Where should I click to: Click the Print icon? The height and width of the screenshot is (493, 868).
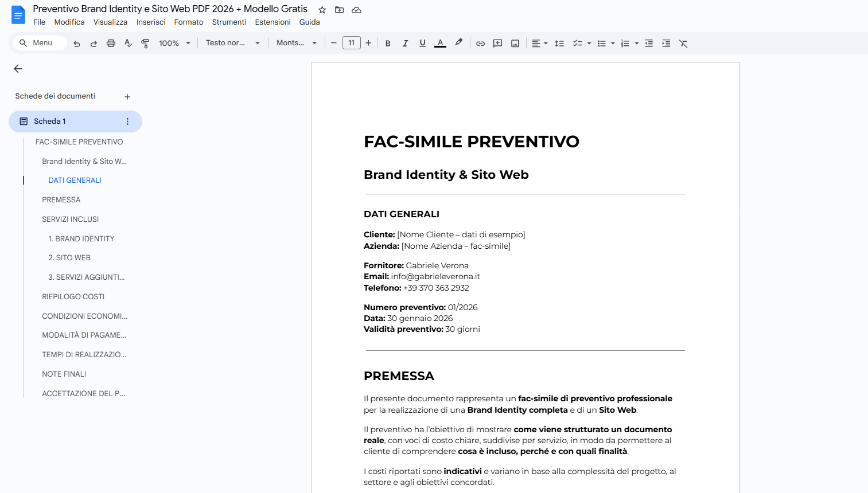111,44
